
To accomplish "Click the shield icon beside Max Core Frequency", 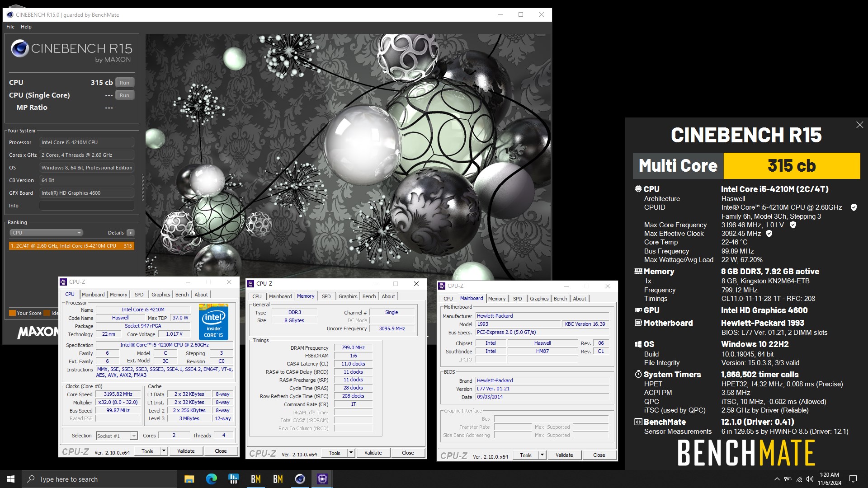I will 793,225.
